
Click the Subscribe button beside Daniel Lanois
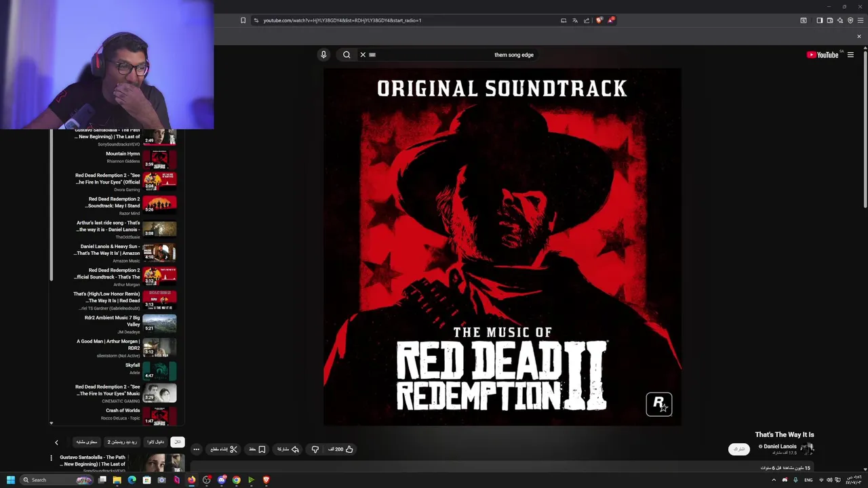click(739, 449)
